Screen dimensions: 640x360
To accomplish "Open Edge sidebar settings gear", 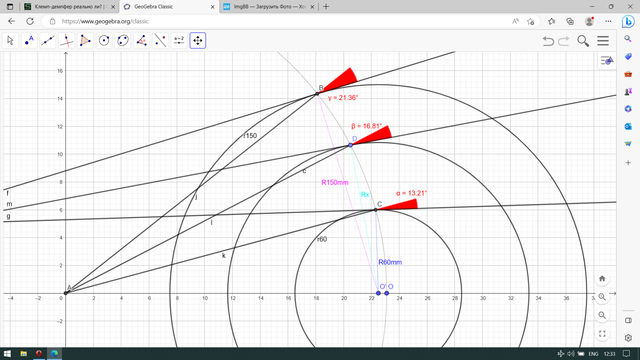I will (628, 338).
